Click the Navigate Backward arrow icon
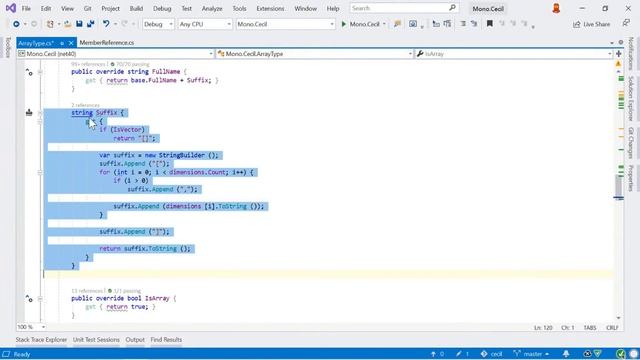The height and width of the screenshot is (360, 640). (16, 24)
